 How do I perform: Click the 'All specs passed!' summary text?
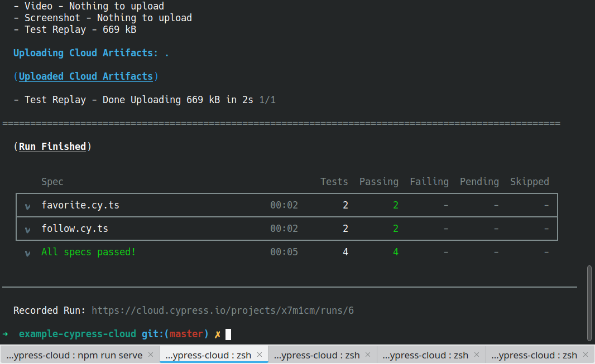(88, 252)
